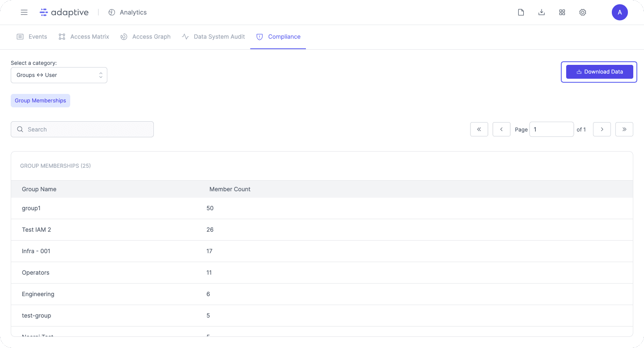This screenshot has height=348, width=644.
Task: Click the search magnifier icon
Action: pos(20,129)
